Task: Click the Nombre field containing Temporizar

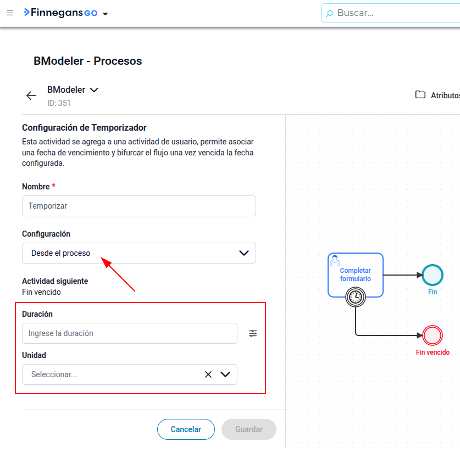Action: 139,206
